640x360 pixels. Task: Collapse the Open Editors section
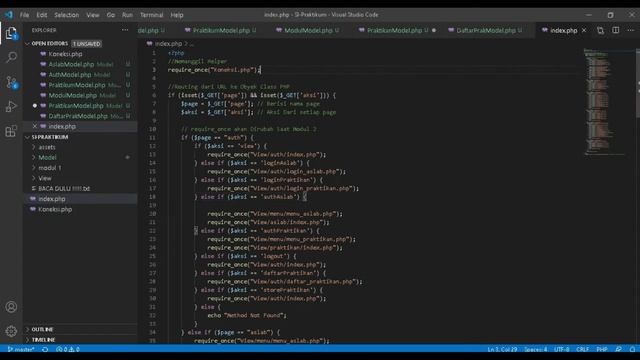click(50, 43)
